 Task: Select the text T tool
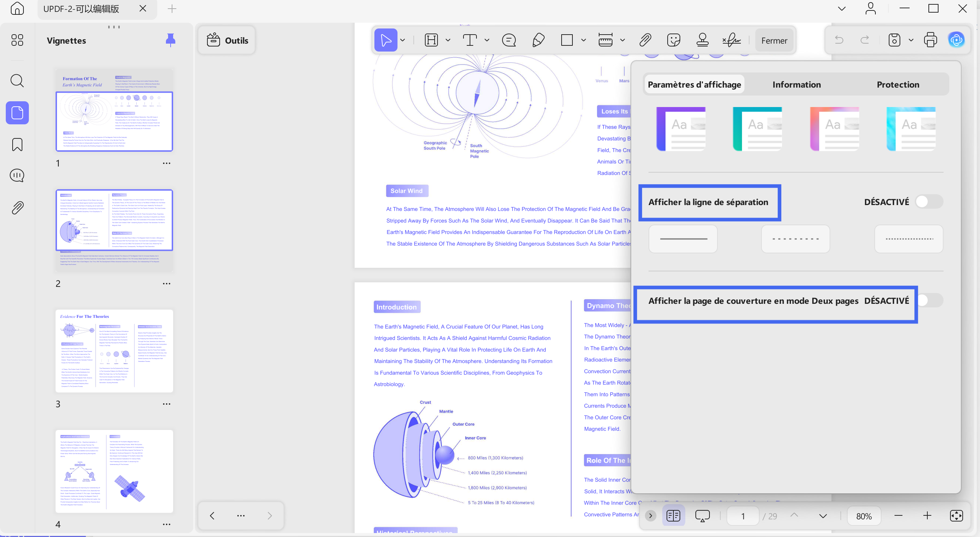point(470,40)
